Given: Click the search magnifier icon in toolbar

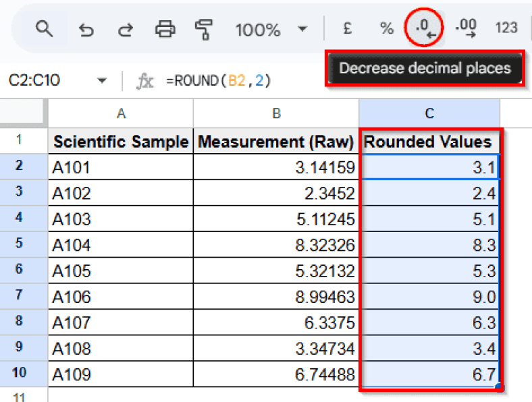Looking at the screenshot, I should point(45,29).
